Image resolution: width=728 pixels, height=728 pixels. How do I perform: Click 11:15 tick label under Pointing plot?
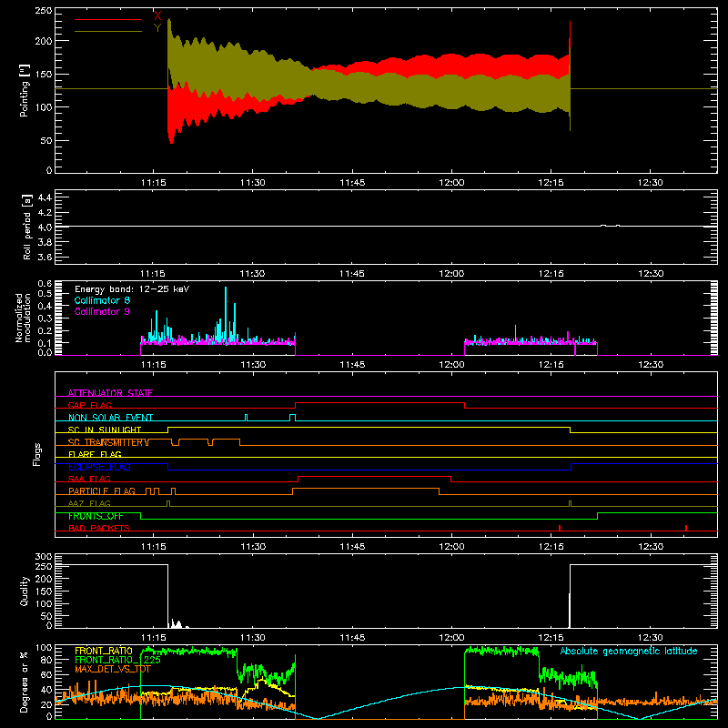153,183
